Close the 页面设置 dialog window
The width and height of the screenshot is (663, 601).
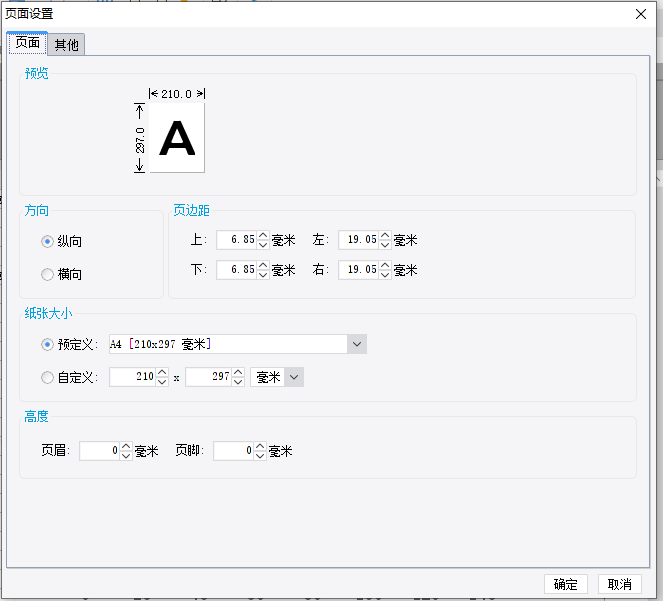tap(641, 14)
